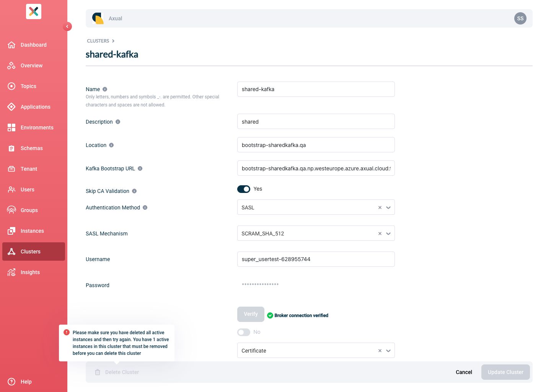Click the trash icon for Delete Cluster

pos(98,372)
